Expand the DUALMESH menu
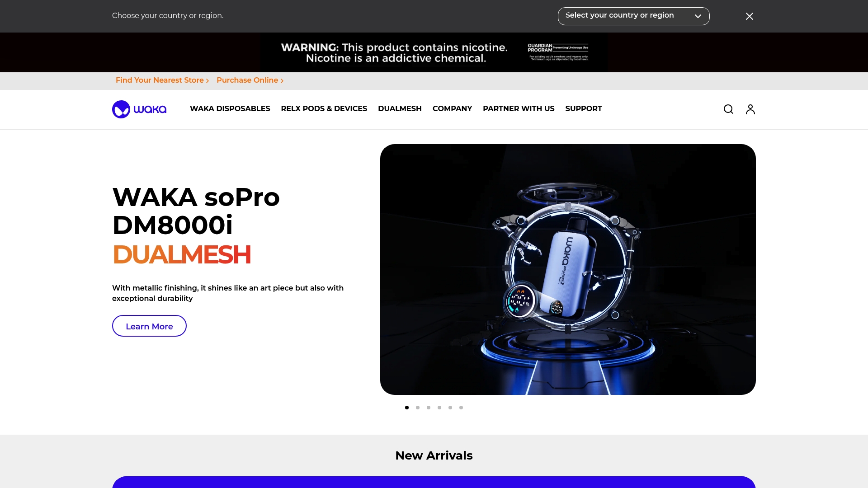Viewport: 868px width, 488px height. pos(400,109)
